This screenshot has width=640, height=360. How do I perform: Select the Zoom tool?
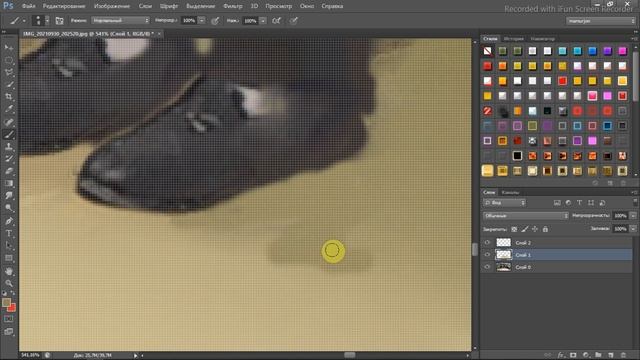coord(9,283)
